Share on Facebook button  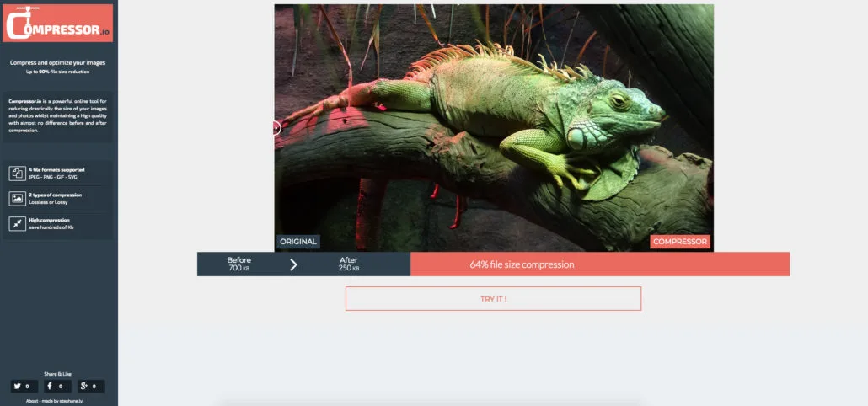tap(57, 386)
